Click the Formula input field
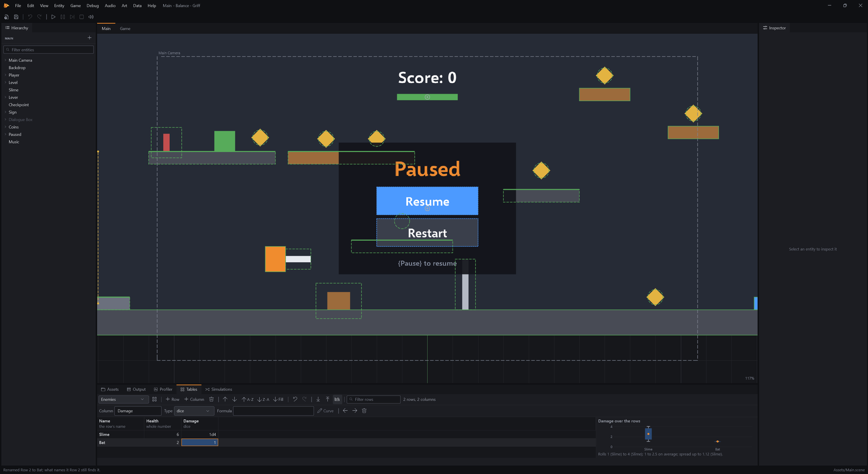The image size is (868, 474). coord(273,411)
